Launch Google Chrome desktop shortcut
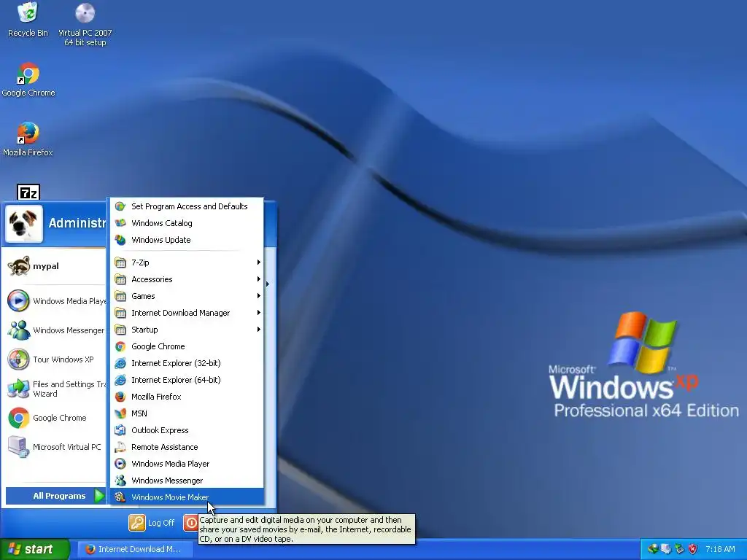 click(x=28, y=79)
